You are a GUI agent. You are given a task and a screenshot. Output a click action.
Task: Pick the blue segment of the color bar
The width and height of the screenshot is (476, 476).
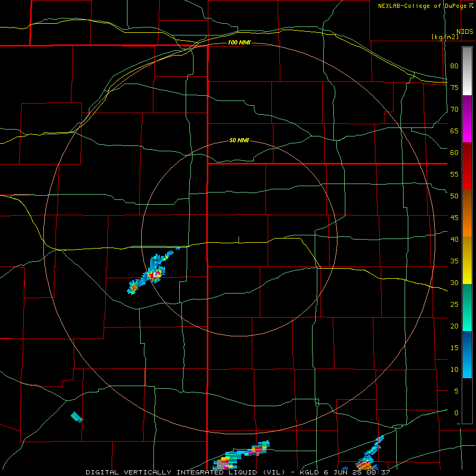[467, 354]
